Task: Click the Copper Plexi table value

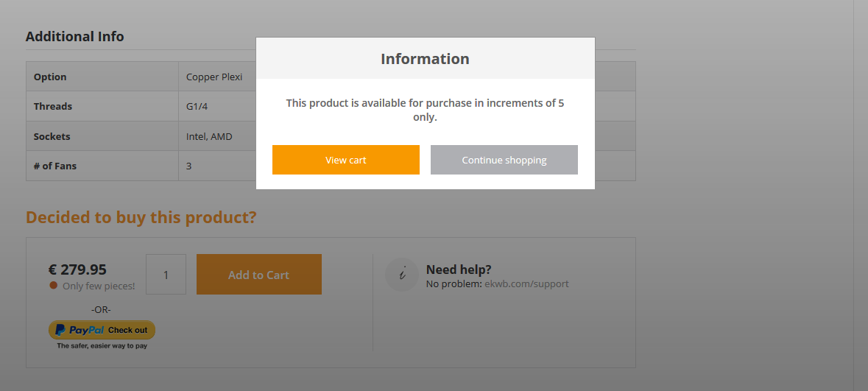Action: [x=214, y=77]
